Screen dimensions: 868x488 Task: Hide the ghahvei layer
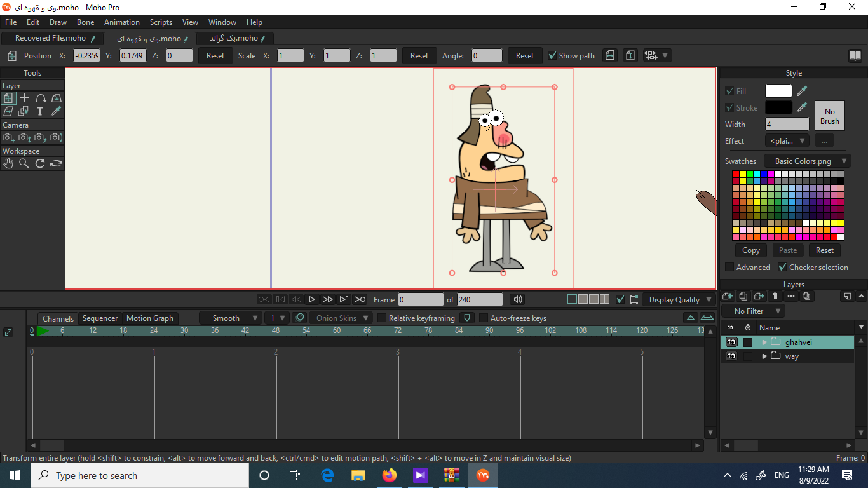[731, 342]
